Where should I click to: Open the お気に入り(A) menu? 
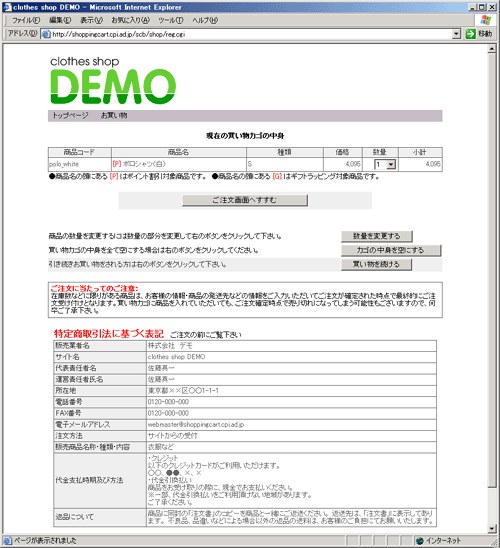coord(131,20)
